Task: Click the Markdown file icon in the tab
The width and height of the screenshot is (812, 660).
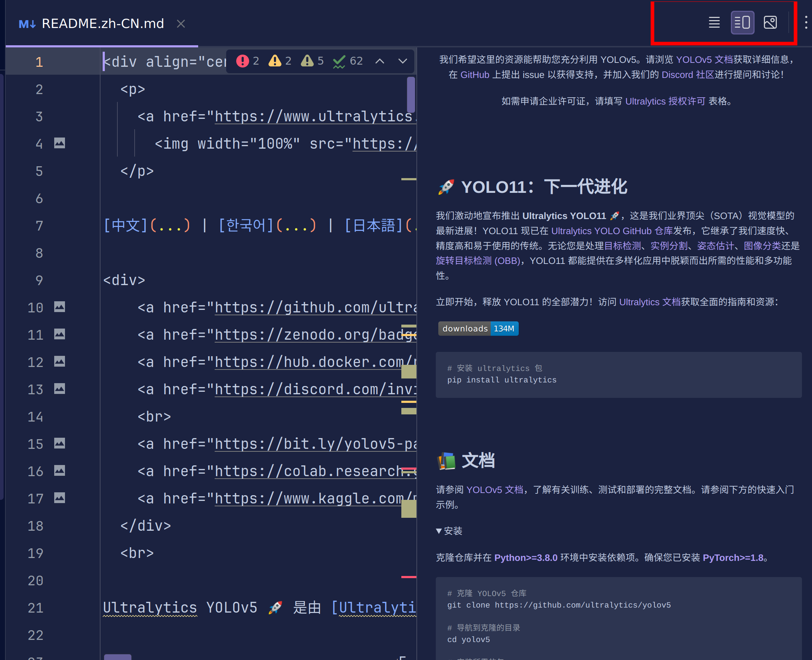Action: click(x=27, y=23)
